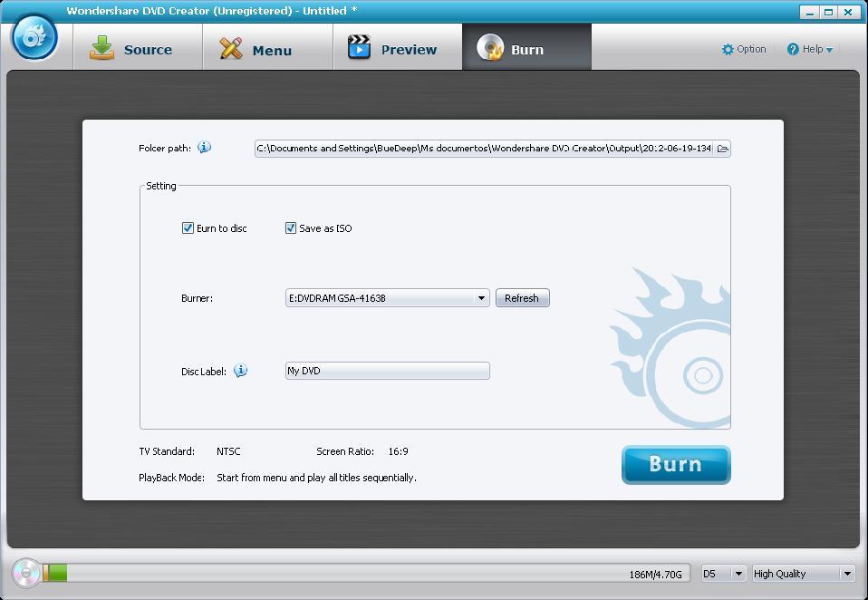Image resolution: width=868 pixels, height=600 pixels.
Task: Click the info icon next to Folder path
Action: click(x=205, y=147)
